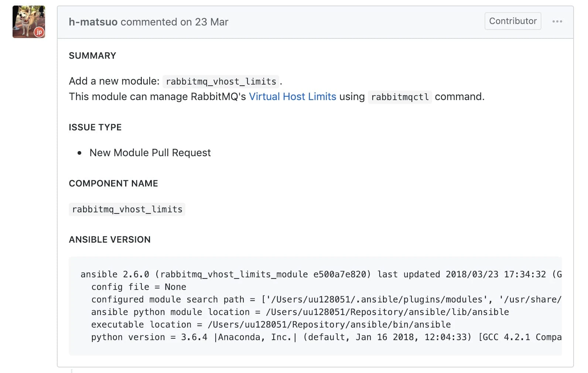Viewport: 588px width, 373px height.
Task: Select the ANSIBLE VERSION heading
Action: [x=110, y=240]
